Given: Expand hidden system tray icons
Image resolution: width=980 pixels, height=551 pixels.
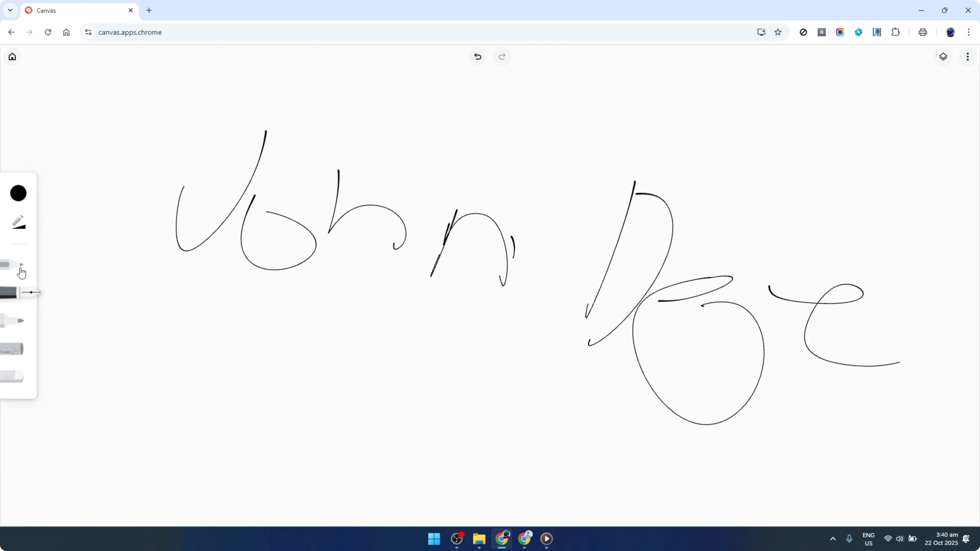Looking at the screenshot, I should tap(833, 539).
